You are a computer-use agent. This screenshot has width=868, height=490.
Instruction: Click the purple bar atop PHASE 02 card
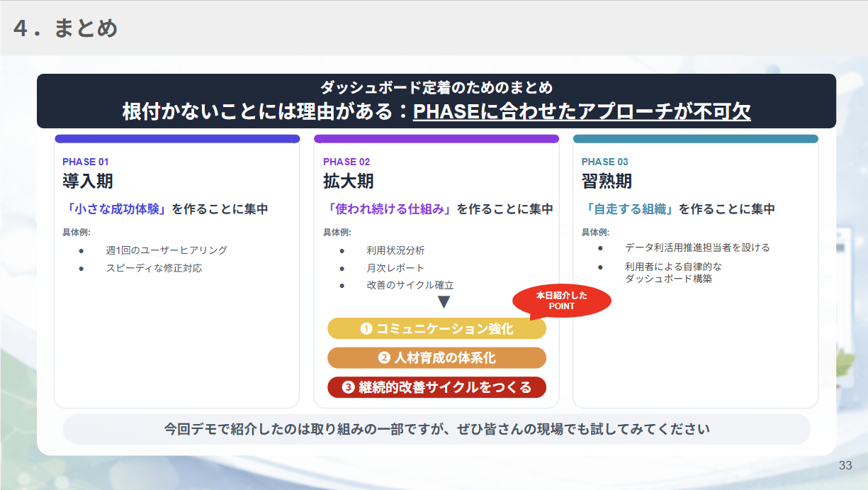[436, 139]
